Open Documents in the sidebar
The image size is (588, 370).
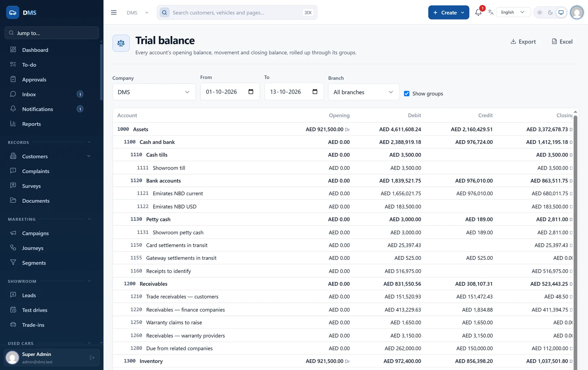tap(51, 200)
